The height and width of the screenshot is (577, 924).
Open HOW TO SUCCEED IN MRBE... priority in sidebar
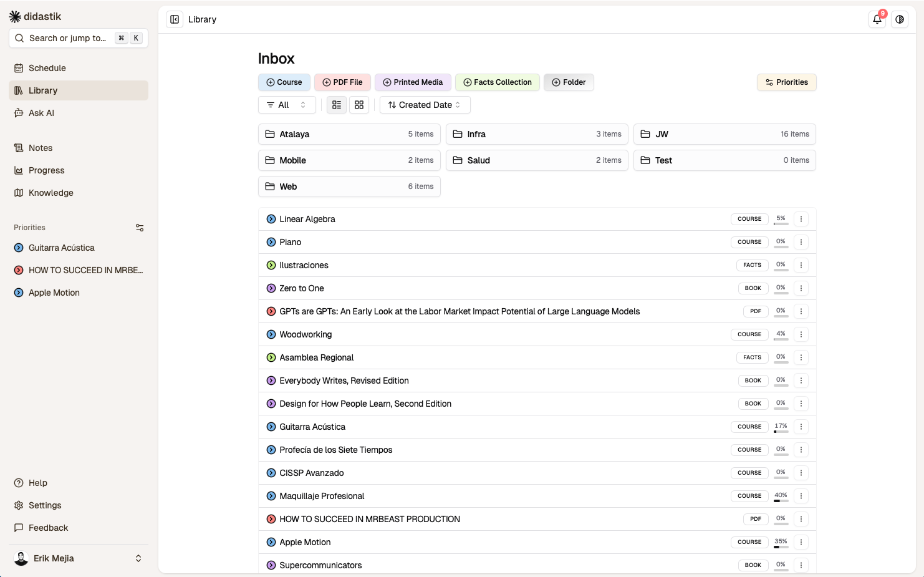(79, 270)
